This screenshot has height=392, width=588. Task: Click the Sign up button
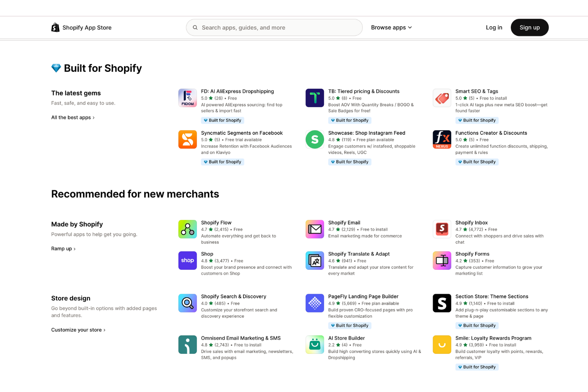(529, 27)
